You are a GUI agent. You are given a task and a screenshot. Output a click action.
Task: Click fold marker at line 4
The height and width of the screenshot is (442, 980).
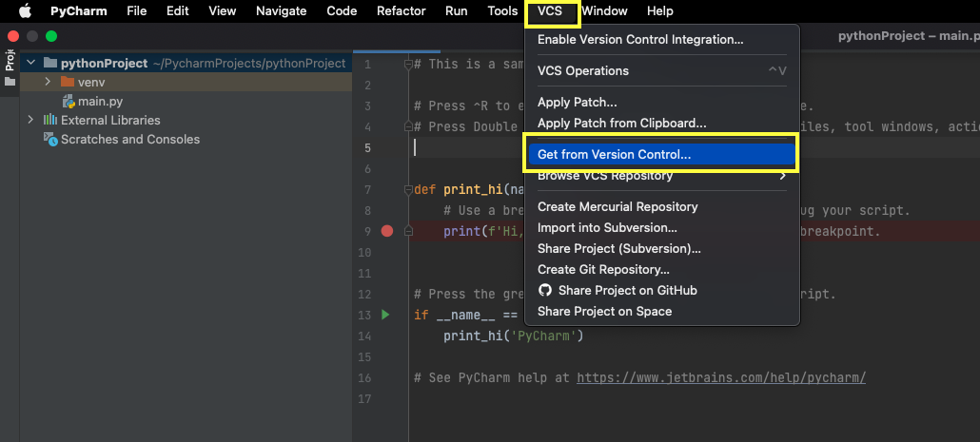(x=409, y=126)
